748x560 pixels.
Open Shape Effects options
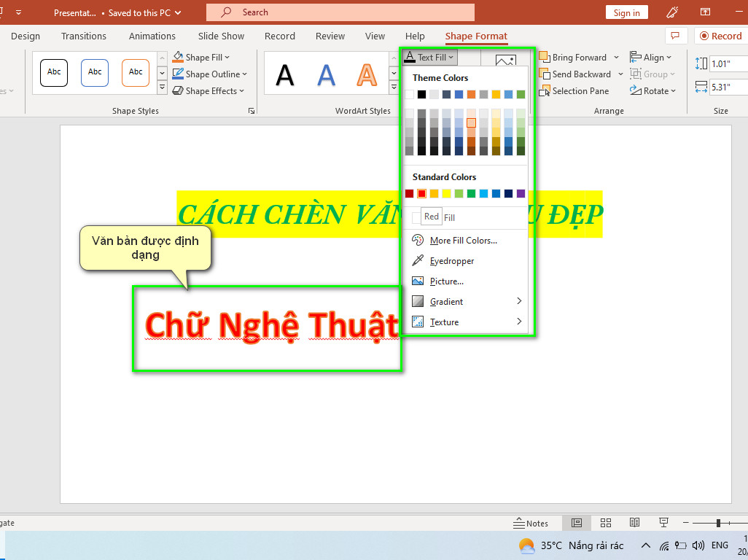(x=209, y=90)
